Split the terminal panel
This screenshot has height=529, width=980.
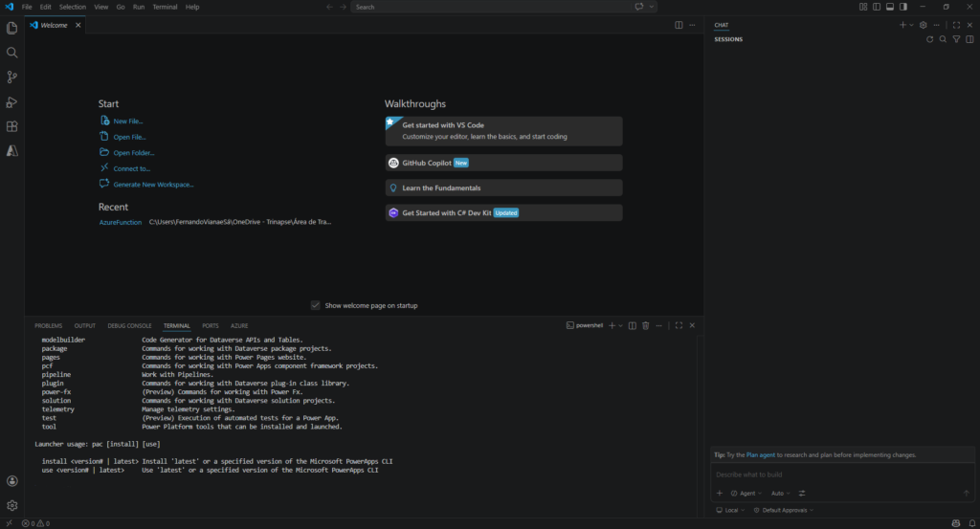pyautogui.click(x=633, y=325)
